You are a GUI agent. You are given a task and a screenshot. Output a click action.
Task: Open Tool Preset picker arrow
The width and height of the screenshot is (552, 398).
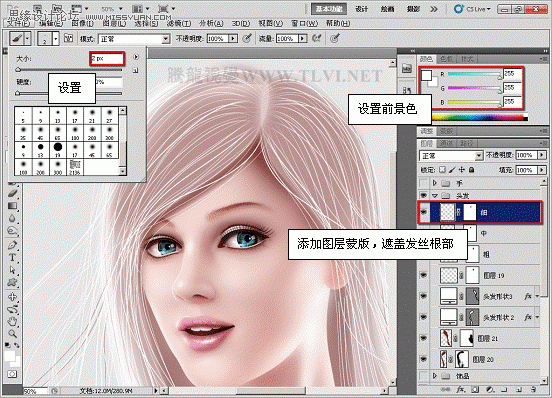tap(27, 38)
